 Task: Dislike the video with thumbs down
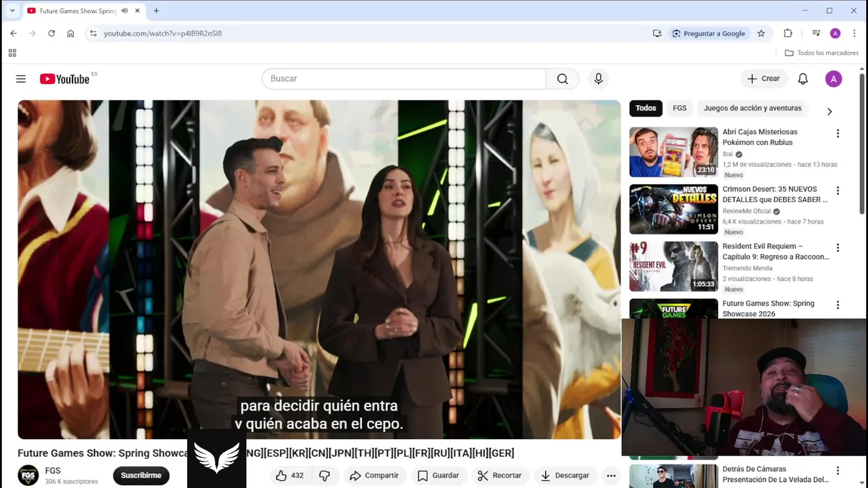click(x=325, y=476)
